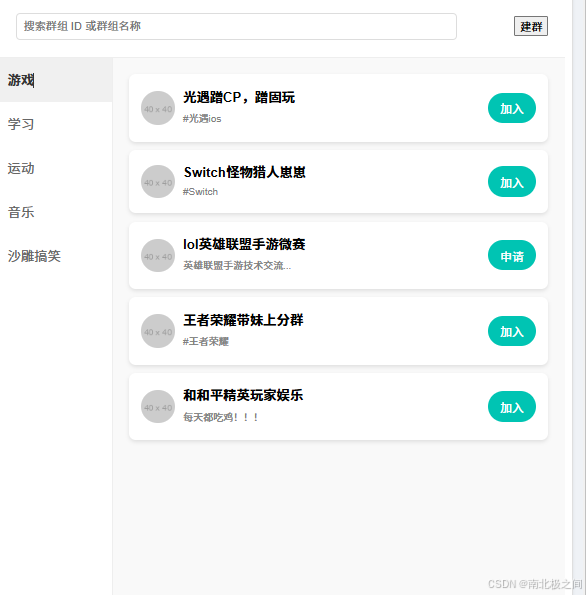Join the 和平精英玩家娱乐 group
Viewport: 586px width, 595px height.
click(x=512, y=407)
